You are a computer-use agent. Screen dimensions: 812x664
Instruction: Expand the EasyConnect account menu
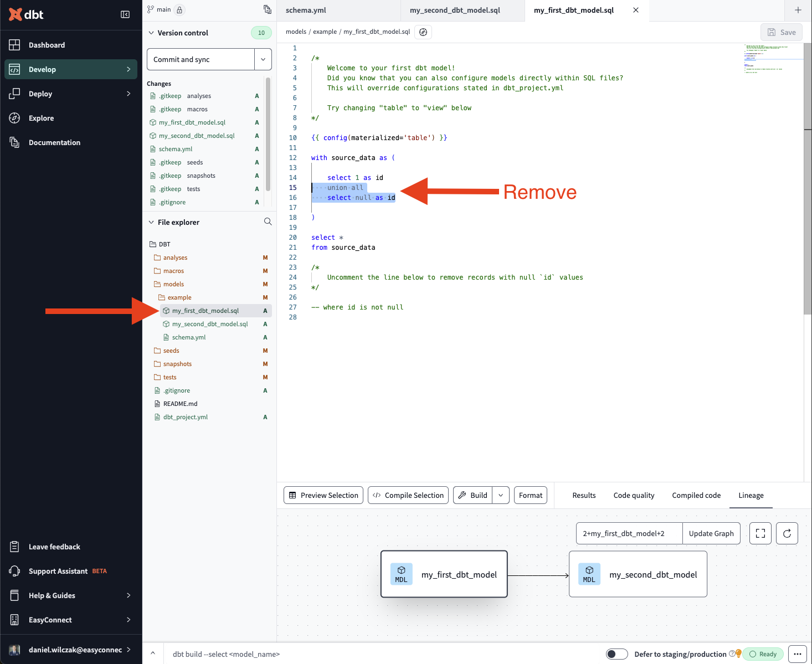(71, 620)
